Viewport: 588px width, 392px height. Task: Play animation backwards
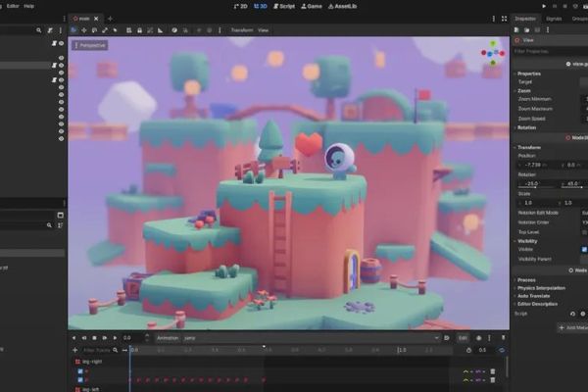(73, 338)
